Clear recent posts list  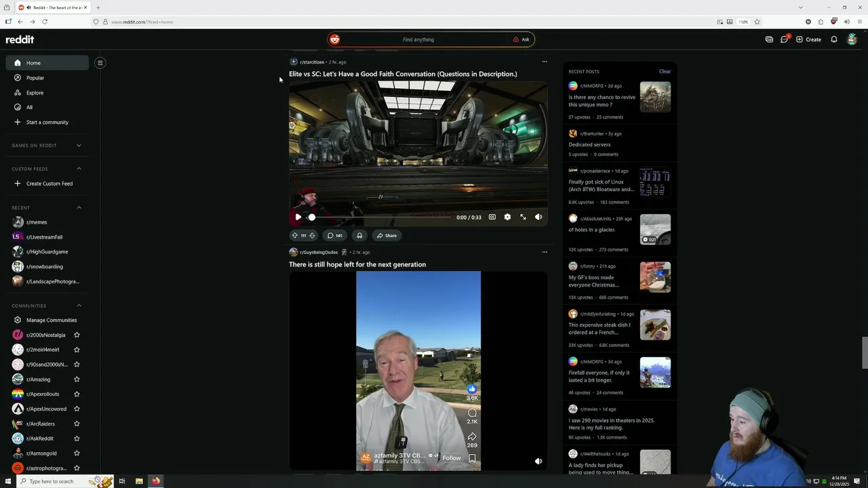tap(665, 71)
